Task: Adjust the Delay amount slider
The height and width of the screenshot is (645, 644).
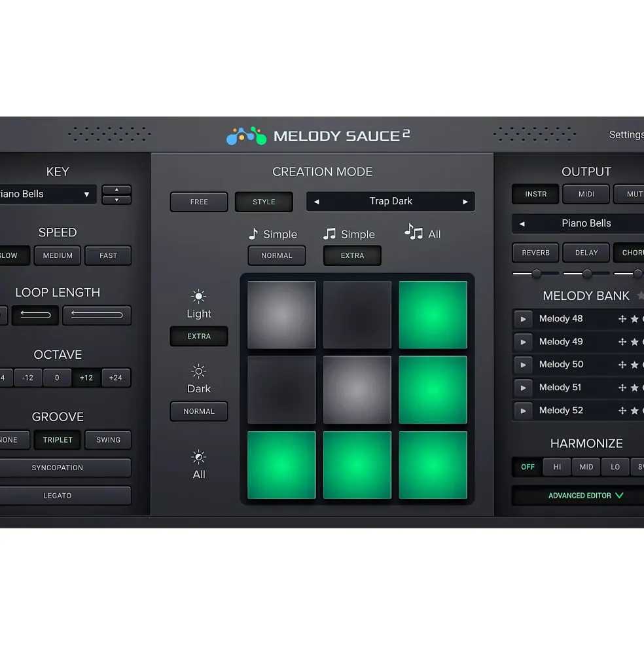Action: (x=586, y=274)
